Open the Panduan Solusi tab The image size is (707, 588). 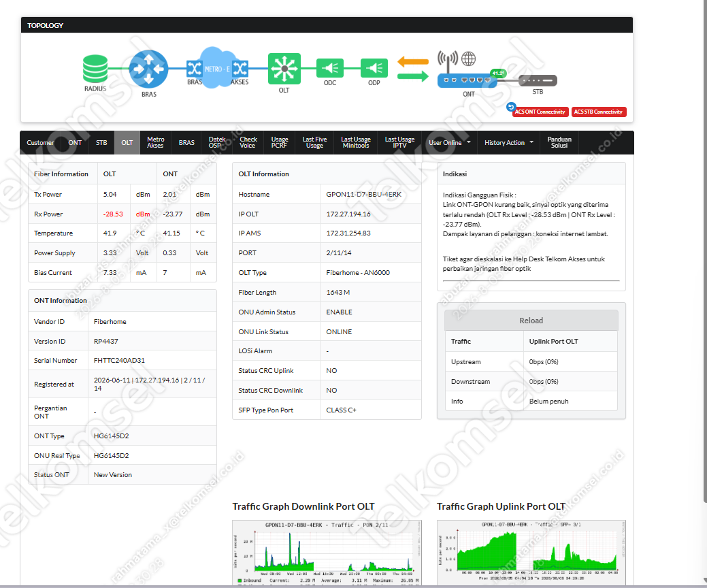point(559,142)
